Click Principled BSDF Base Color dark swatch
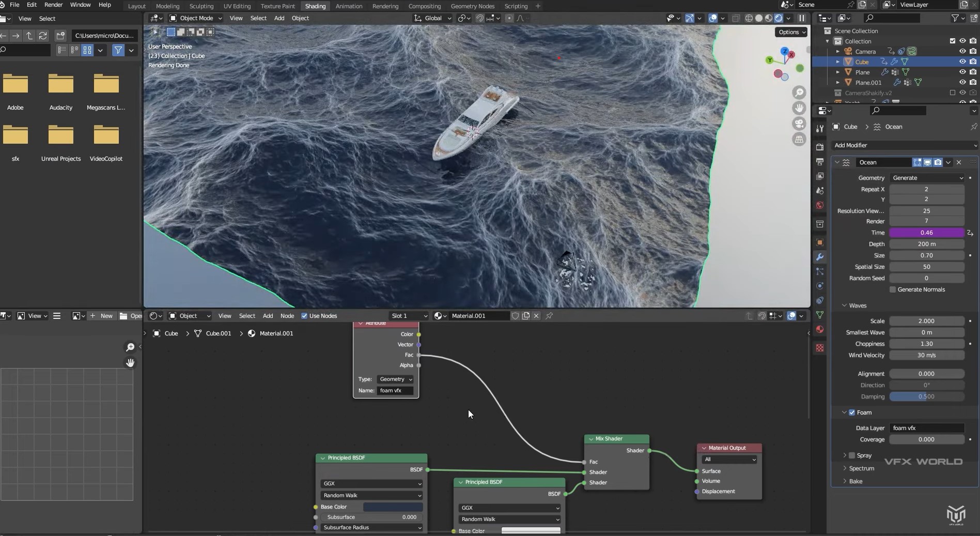Image resolution: width=980 pixels, height=536 pixels. (393, 507)
